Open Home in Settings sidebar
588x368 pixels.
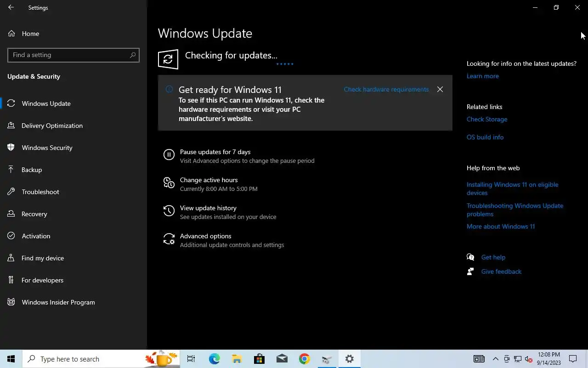coord(73,34)
